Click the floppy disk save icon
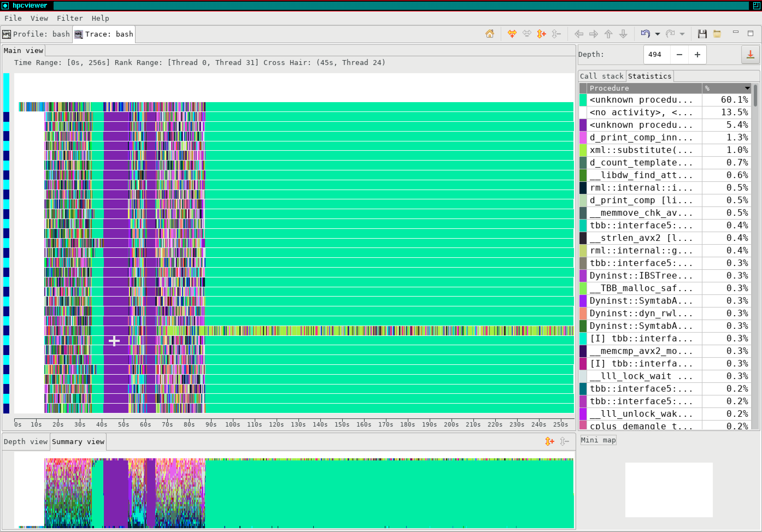This screenshot has width=762, height=532. tap(702, 34)
